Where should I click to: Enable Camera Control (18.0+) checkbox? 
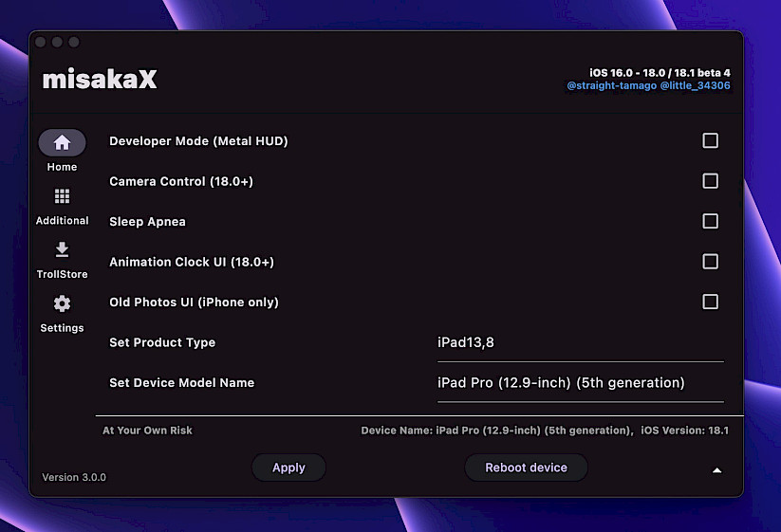(710, 181)
